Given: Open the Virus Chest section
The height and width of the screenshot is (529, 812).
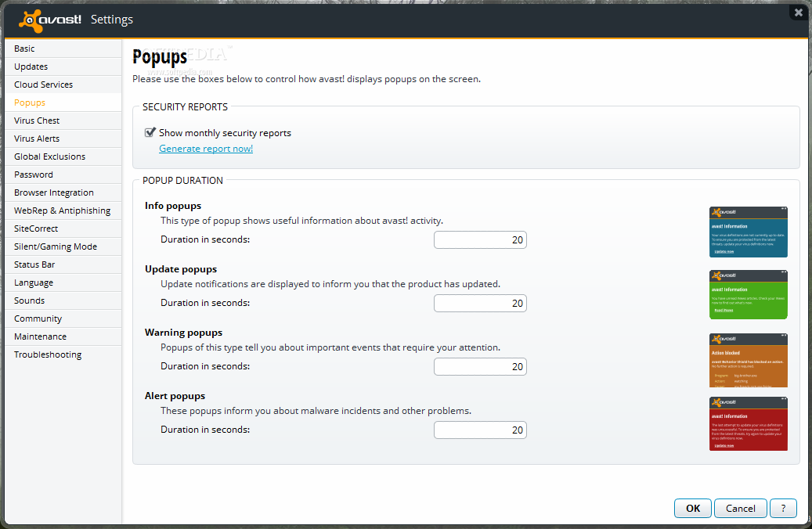Looking at the screenshot, I should coord(63,121).
